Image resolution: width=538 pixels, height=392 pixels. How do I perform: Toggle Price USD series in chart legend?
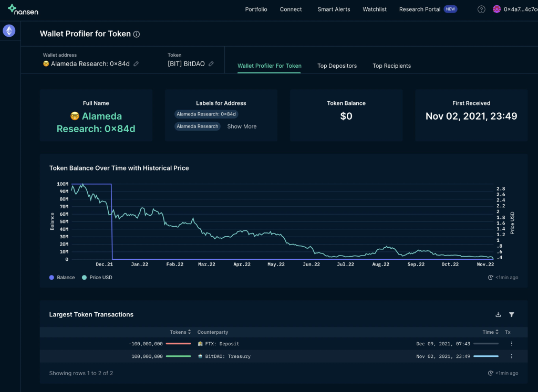click(x=97, y=278)
